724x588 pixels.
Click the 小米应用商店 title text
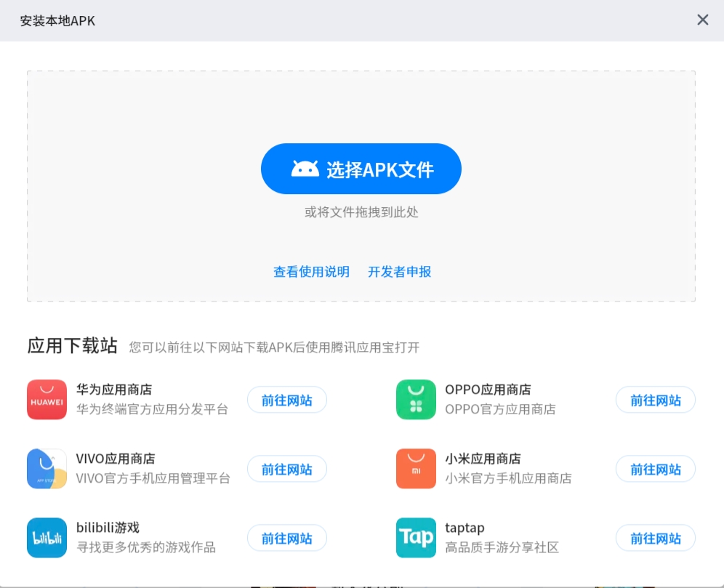tap(483, 459)
